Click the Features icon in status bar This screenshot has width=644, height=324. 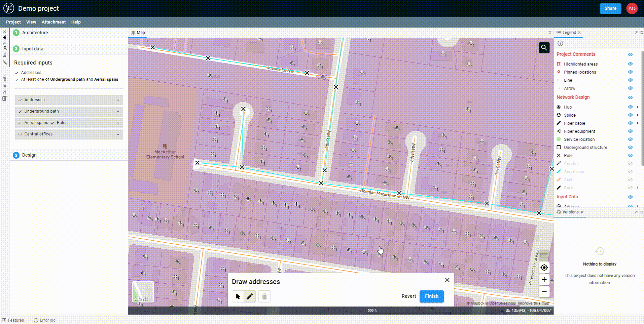coord(4,320)
